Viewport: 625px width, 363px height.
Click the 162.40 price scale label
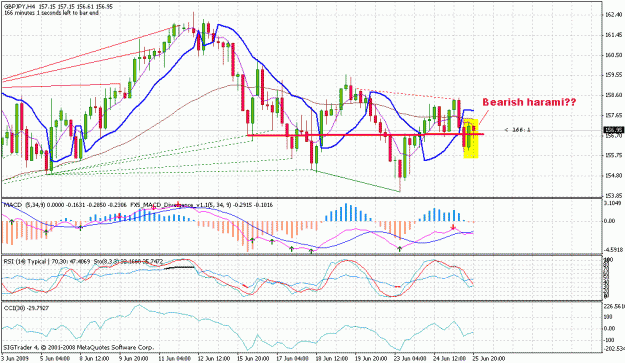coord(613,15)
